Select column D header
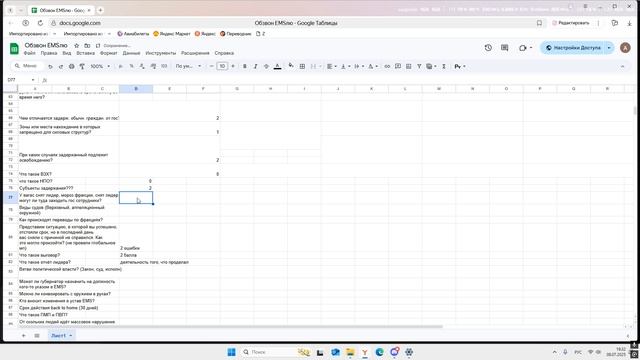The width and height of the screenshot is (640, 360). point(136,89)
